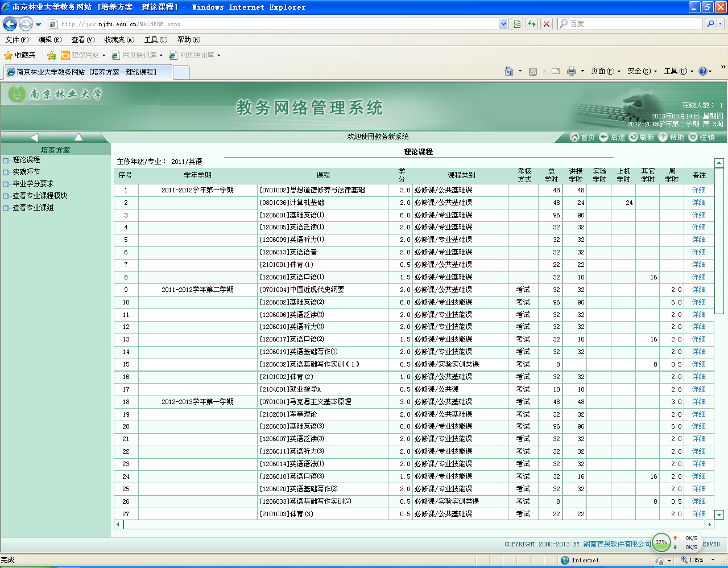Image resolution: width=728 pixels, height=568 pixels.
Task: Click the 首页 home link in site toolbar
Action: 582,137
